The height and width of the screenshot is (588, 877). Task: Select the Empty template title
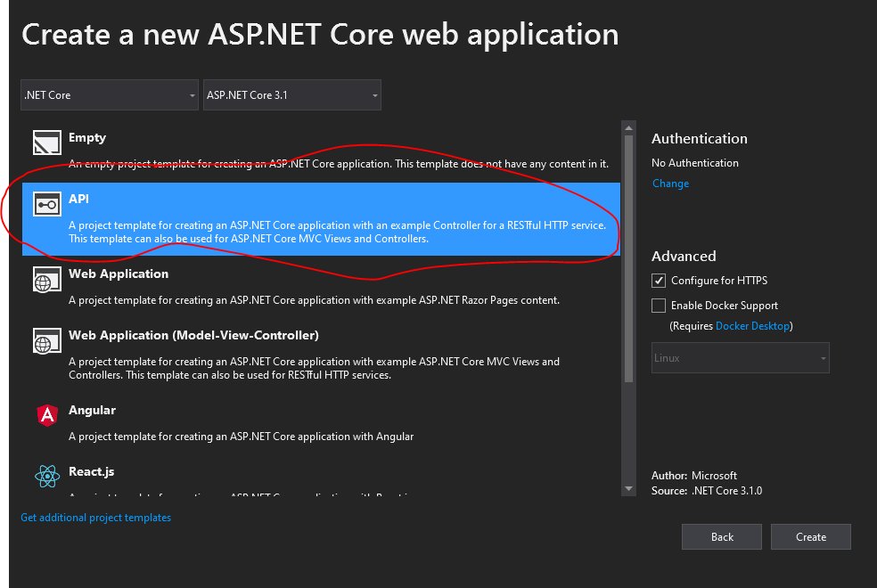coord(87,137)
